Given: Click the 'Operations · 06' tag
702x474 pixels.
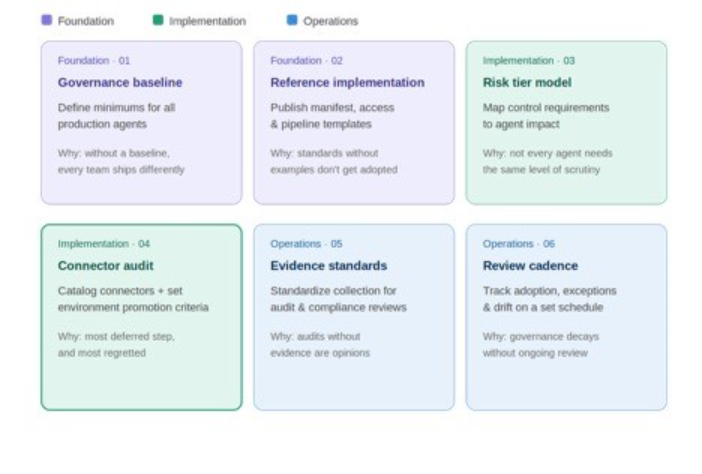Looking at the screenshot, I should pos(518,243).
